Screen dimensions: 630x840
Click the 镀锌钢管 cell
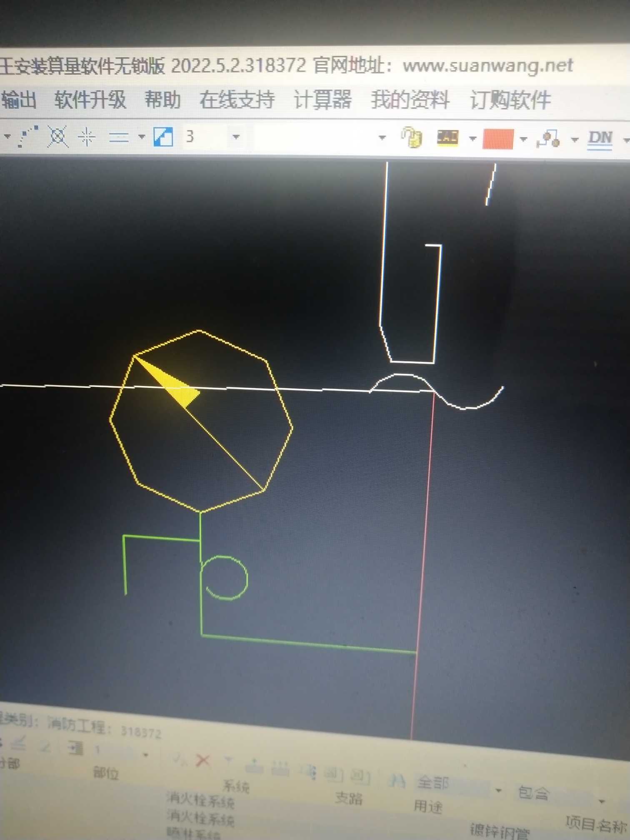point(500,832)
